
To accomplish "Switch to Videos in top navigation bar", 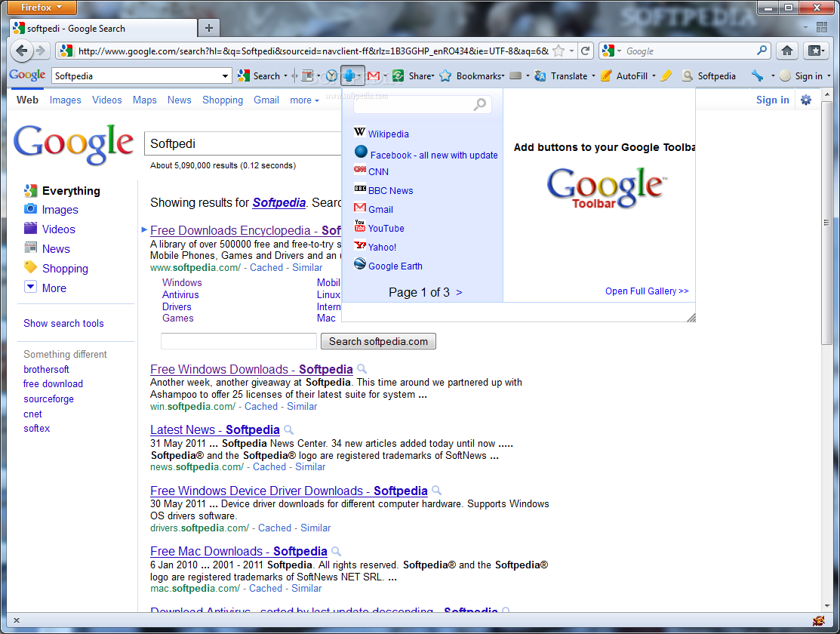I will pos(107,100).
